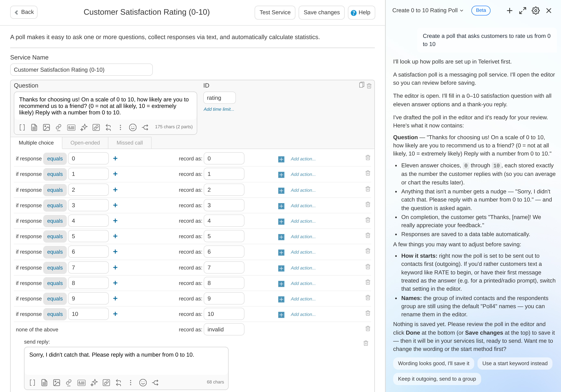Open AI sparkle tool in question toolbar
This screenshot has width=561, height=392.
pos(84,127)
